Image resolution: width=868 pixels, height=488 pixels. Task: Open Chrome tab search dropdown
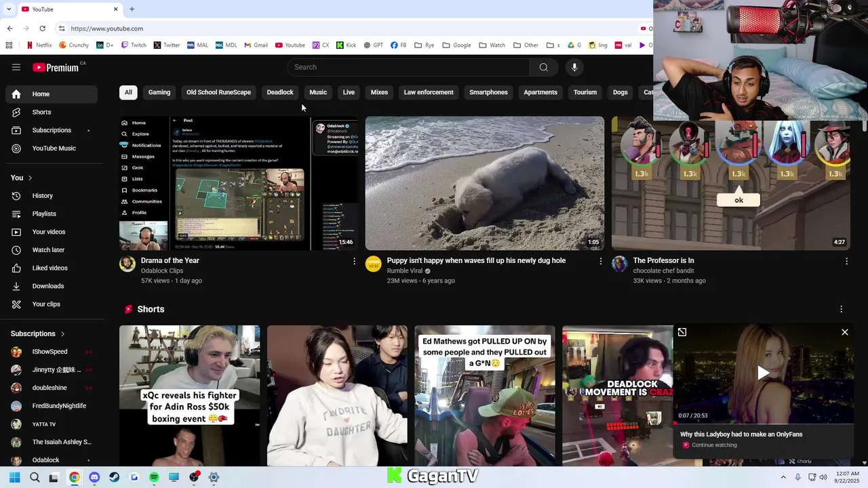point(9,9)
